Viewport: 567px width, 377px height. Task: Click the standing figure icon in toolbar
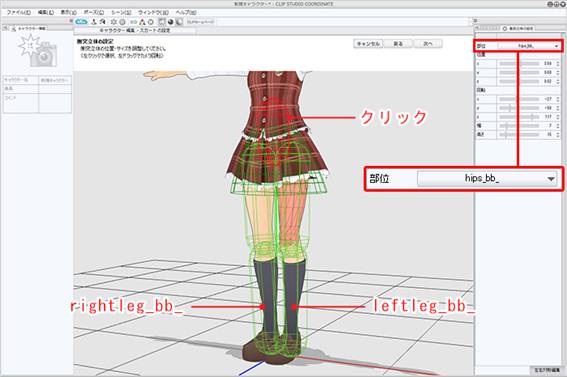coord(94,22)
